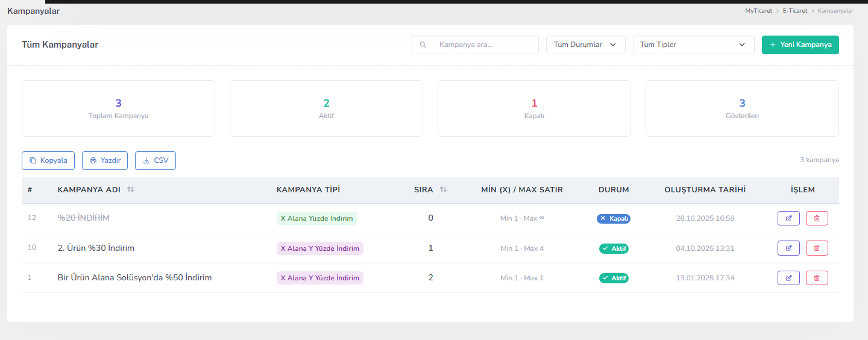Viewport: 868px width, 340px height.
Task: Delete the 2. Ürün %30 İndirim campaign
Action: pyautogui.click(x=817, y=248)
